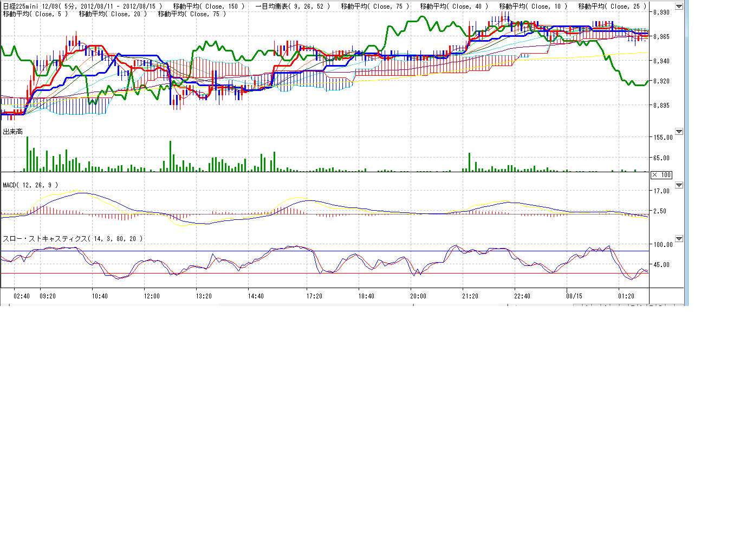This screenshot has width=740, height=560.
Task: Open the slow stochastics panel dropdown arrow
Action: (679, 239)
